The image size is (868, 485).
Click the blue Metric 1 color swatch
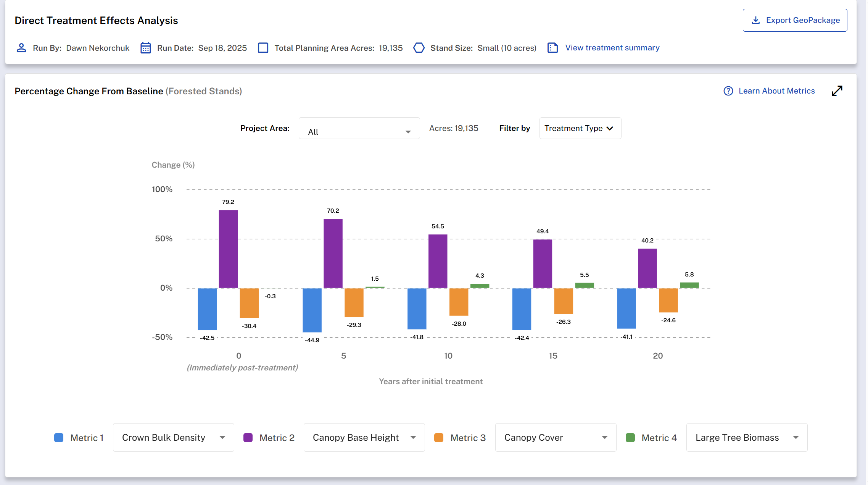(x=59, y=438)
